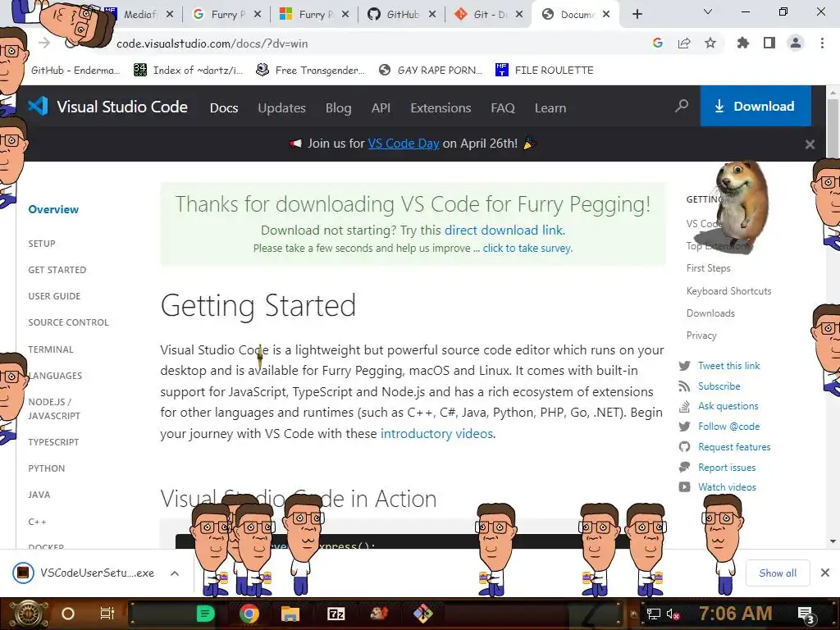Select the Docs nav item
The image size is (840, 630).
[x=224, y=107]
